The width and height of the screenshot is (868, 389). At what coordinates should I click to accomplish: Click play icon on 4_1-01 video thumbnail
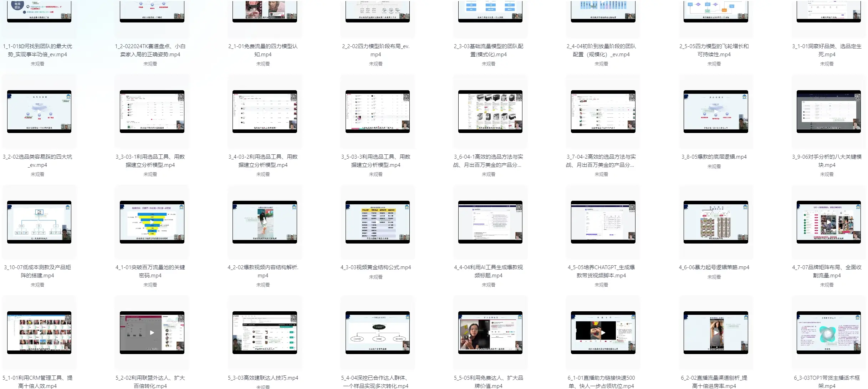coord(152,222)
